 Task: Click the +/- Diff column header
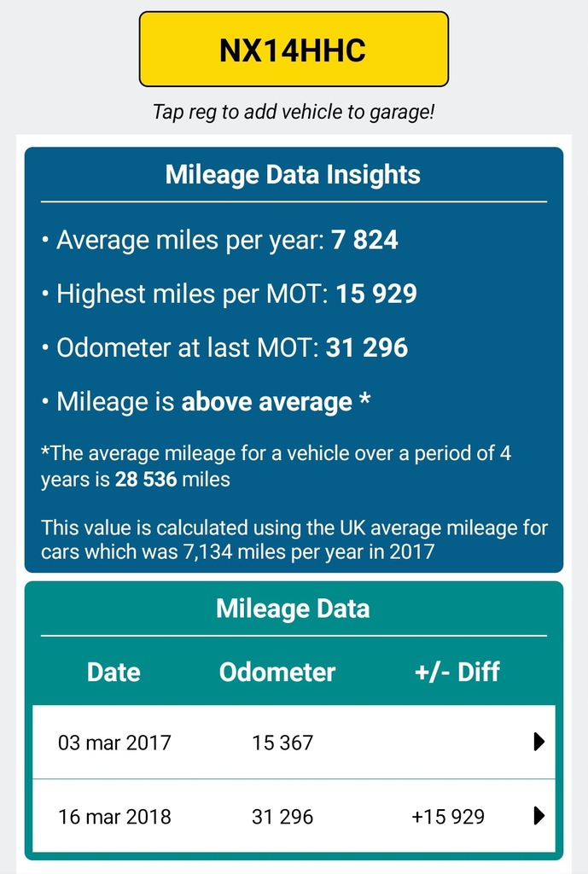(x=457, y=672)
